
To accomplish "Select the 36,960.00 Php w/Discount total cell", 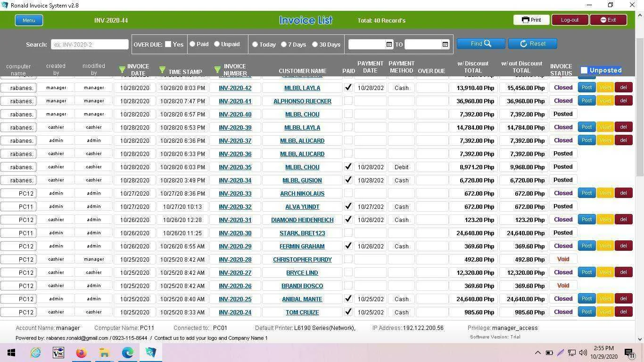I will pos(473,101).
